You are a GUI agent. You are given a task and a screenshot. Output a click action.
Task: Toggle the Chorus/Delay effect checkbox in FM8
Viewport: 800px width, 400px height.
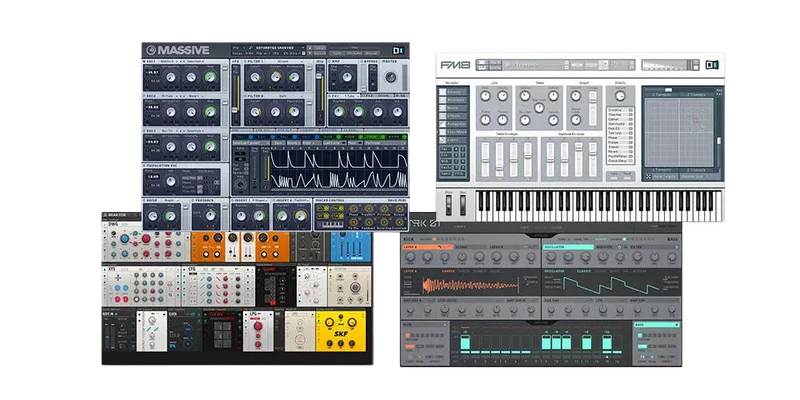click(631, 161)
